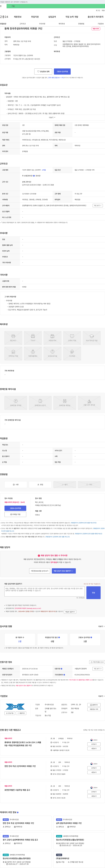Click the 채용정보 더해 button
The image size is (105, 868).
click(x=94, y=709)
